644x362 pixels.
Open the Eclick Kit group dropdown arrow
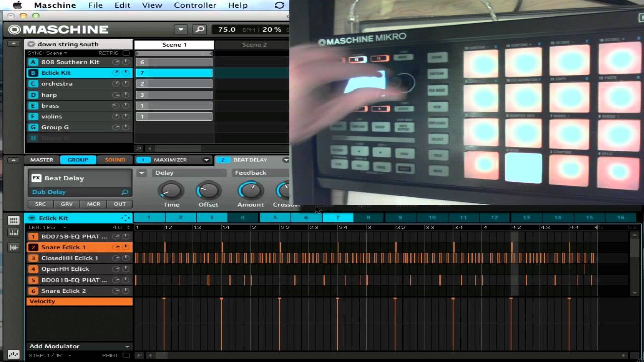32,218
